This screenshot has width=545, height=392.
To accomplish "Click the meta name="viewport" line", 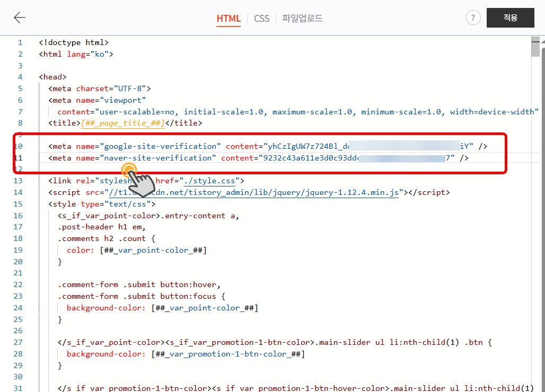I will tap(97, 100).
